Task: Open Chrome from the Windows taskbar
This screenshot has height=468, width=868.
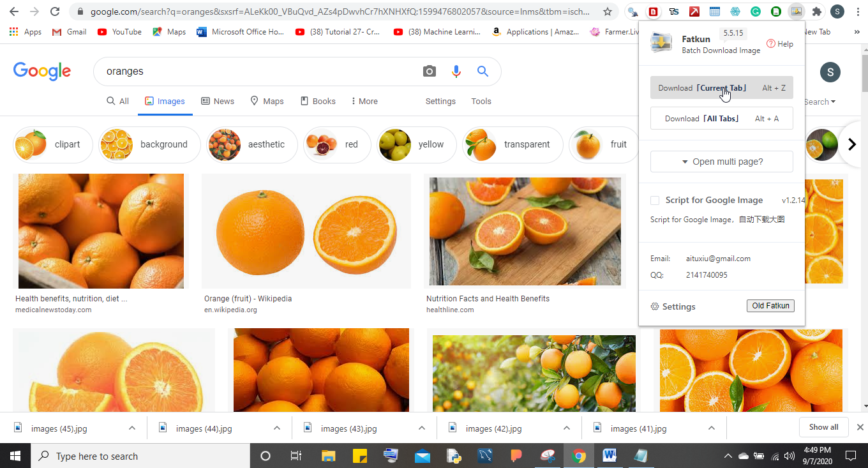Action: point(579,456)
